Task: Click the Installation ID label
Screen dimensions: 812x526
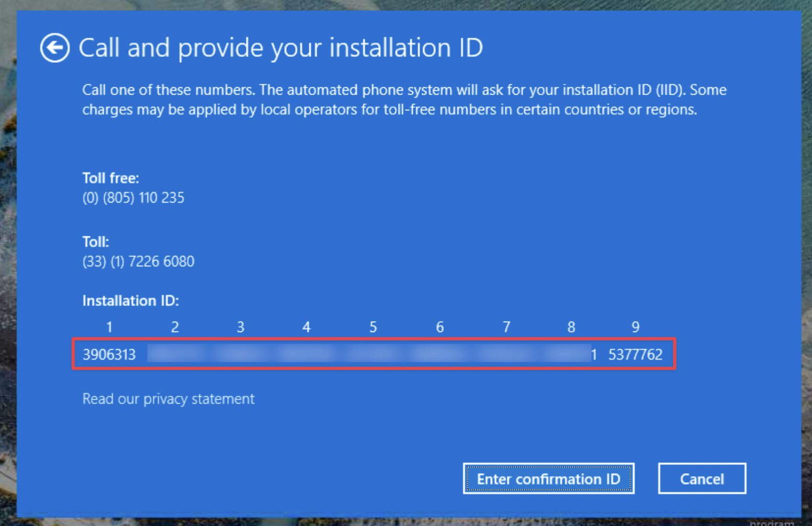Action: click(130, 301)
